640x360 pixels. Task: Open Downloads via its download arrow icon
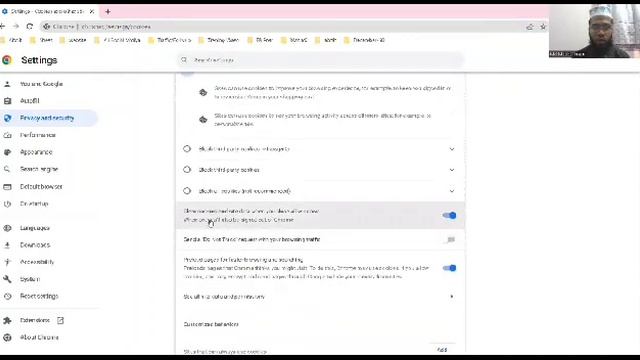[x=7, y=245]
